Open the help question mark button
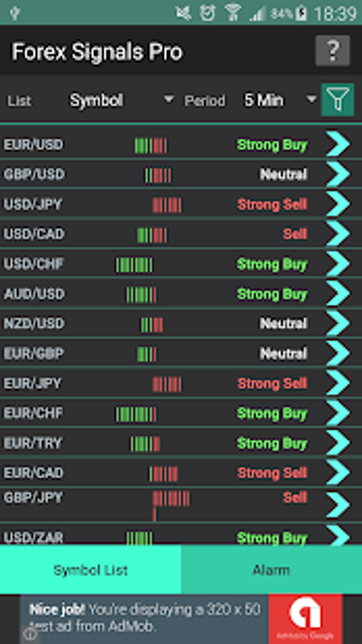The height and width of the screenshot is (644, 362). pos(333,51)
